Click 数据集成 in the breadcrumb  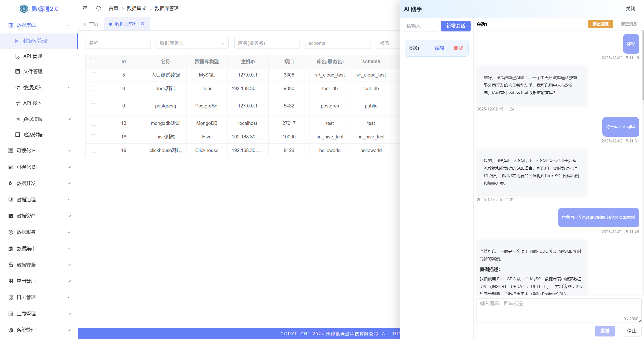point(136,9)
